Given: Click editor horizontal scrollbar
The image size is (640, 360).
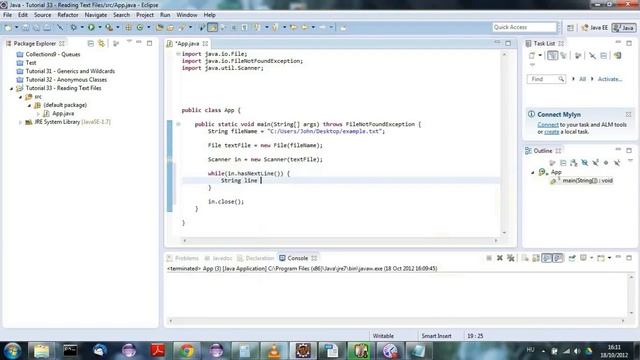Looking at the screenshot, I should point(340,241).
